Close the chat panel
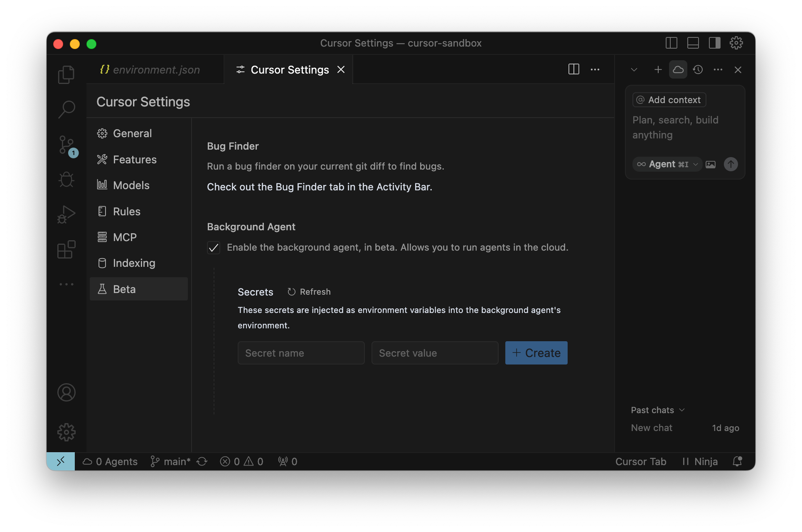 pyautogui.click(x=738, y=69)
